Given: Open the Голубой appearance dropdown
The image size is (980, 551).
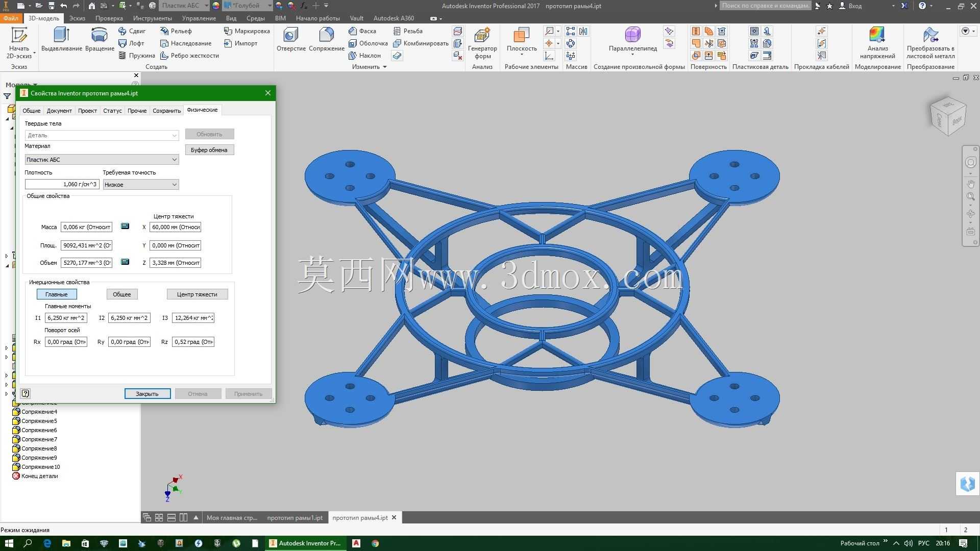Looking at the screenshot, I should click(248, 6).
